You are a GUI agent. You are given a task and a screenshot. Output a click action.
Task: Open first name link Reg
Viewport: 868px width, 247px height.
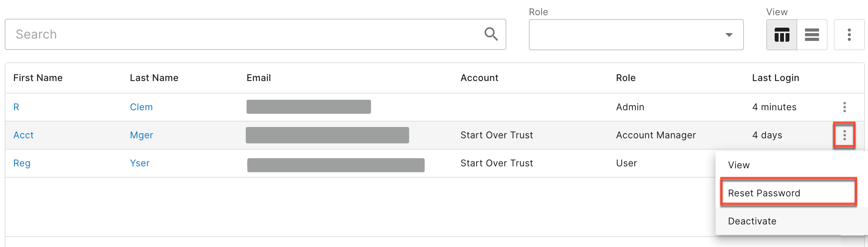click(x=22, y=163)
